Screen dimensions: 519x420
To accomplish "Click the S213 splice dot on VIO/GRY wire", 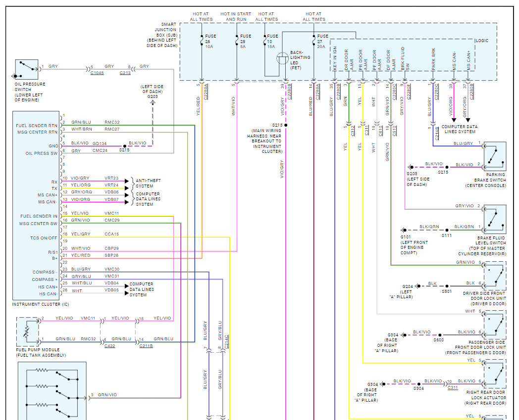I will pos(286,125).
